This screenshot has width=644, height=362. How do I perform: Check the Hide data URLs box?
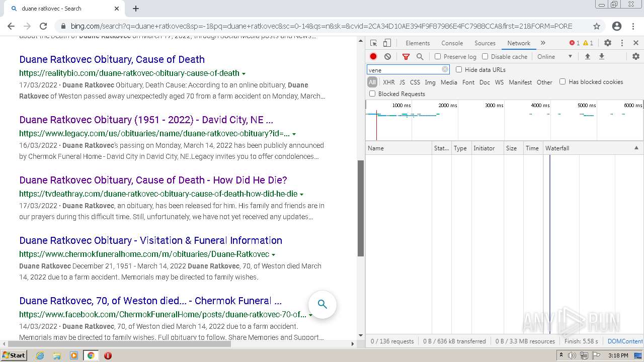(459, 70)
